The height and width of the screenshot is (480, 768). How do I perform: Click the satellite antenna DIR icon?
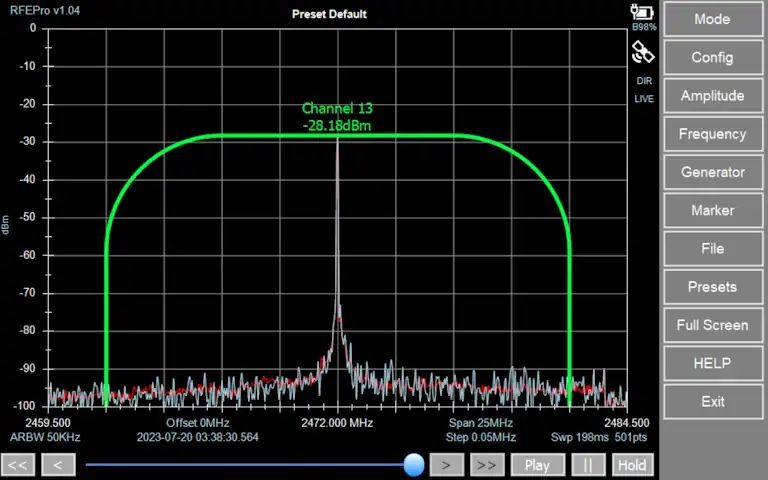(643, 52)
